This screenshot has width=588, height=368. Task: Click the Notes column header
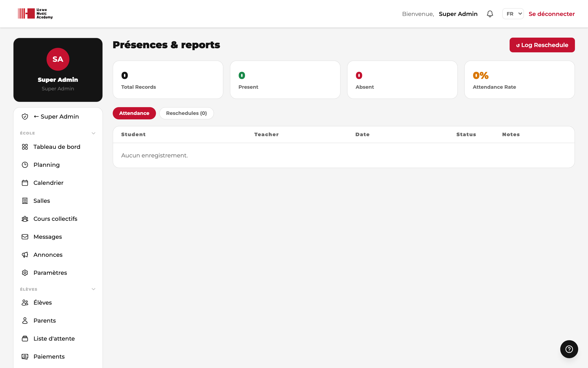(x=511, y=134)
